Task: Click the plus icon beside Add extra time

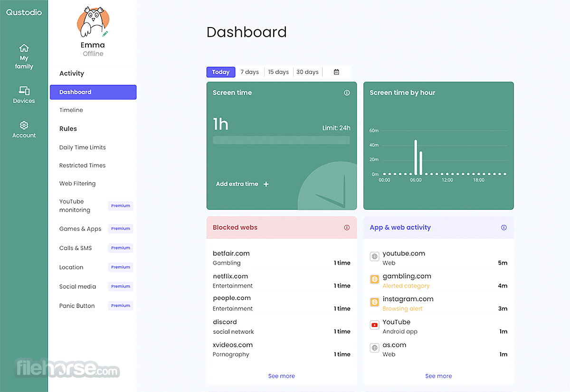Action: coord(266,184)
